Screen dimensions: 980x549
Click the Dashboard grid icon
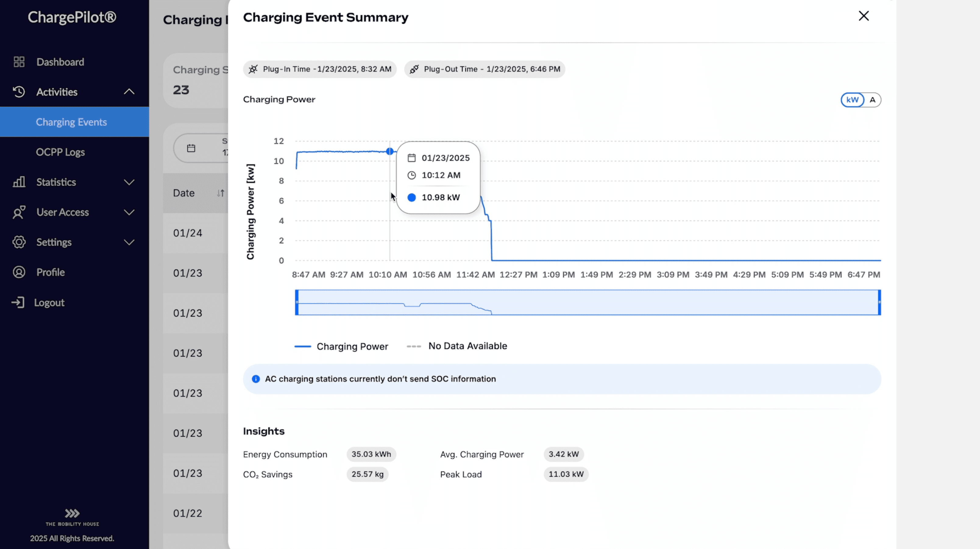pos(19,62)
